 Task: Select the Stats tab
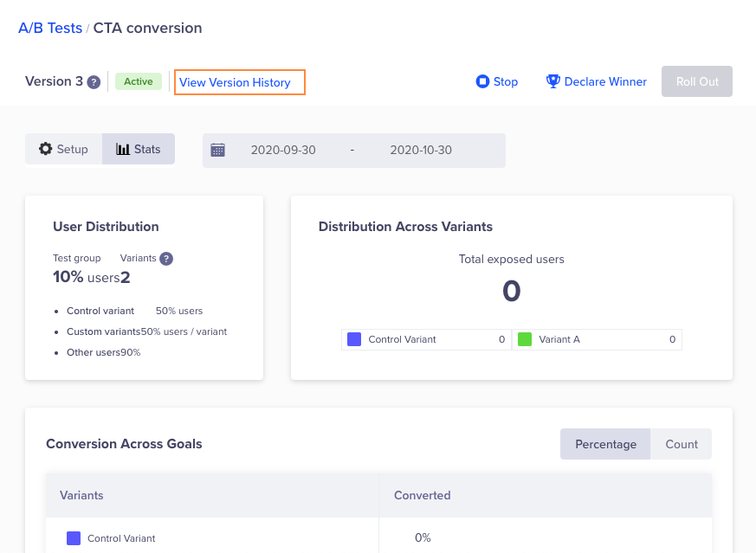(139, 149)
